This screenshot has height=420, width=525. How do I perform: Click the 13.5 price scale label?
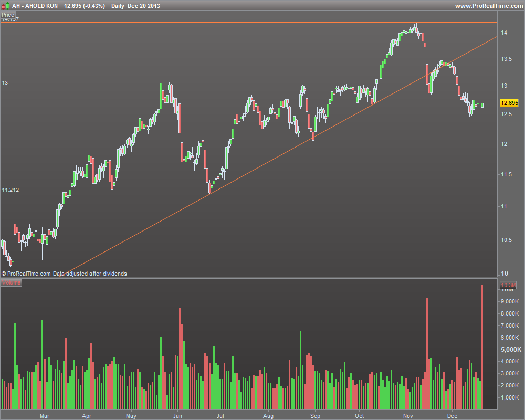tap(506, 59)
